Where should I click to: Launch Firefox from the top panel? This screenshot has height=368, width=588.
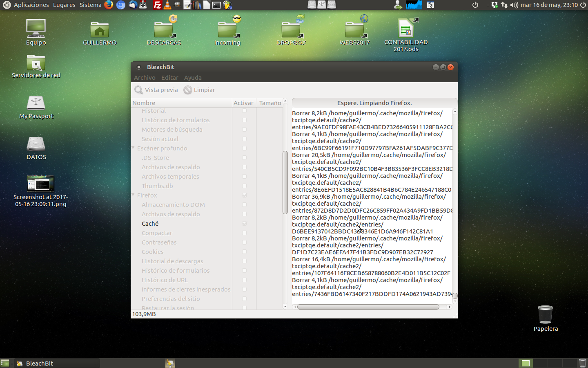(x=108, y=5)
